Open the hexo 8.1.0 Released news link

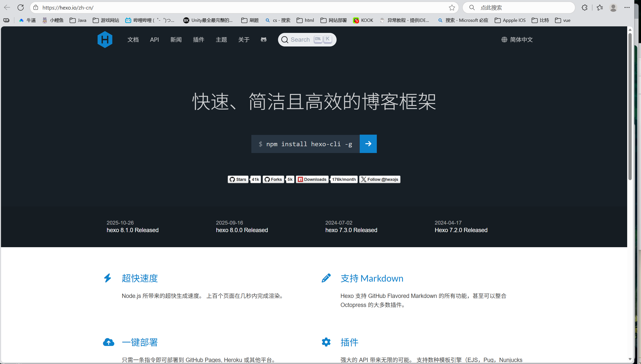[132, 230]
